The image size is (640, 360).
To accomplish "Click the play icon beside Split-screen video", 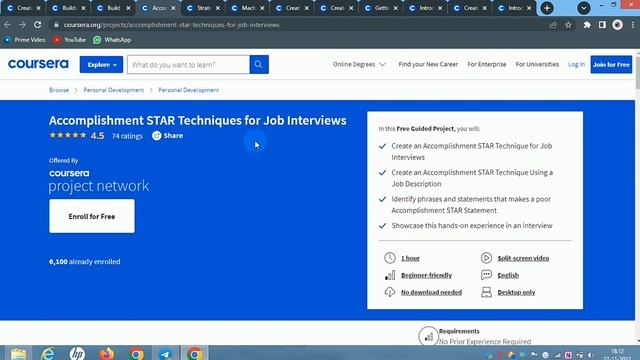I will (x=486, y=258).
